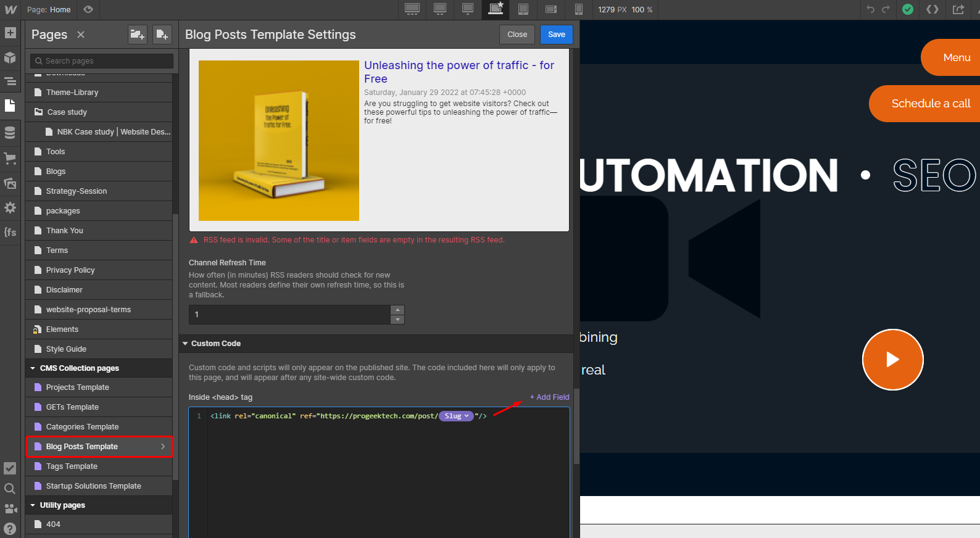Select the NBK Case study page

[x=99, y=132]
